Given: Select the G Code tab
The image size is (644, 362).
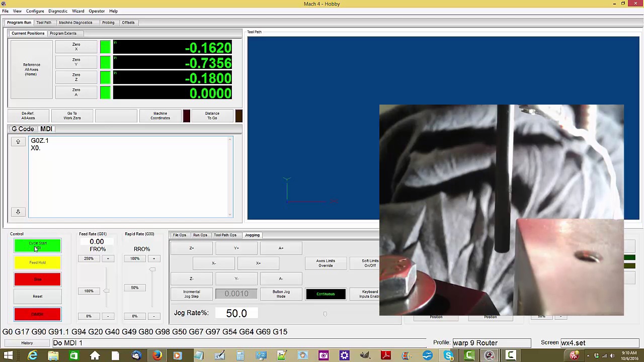Looking at the screenshot, I should click(x=23, y=129).
